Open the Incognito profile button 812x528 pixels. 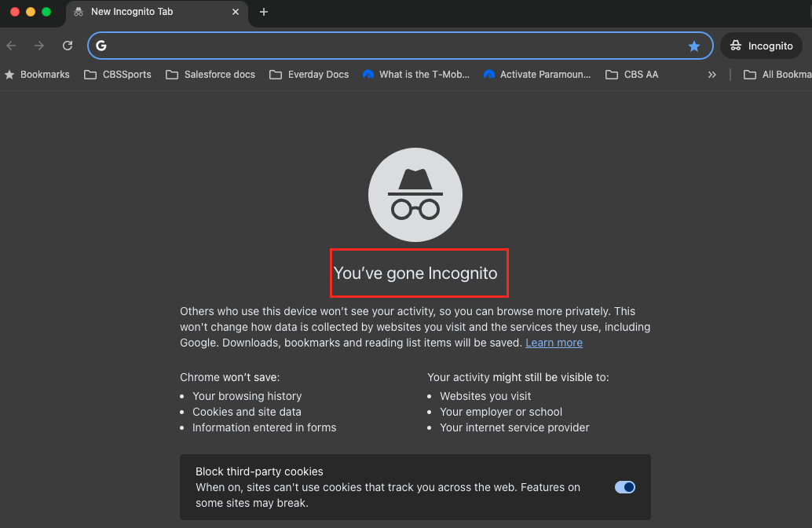tap(761, 46)
